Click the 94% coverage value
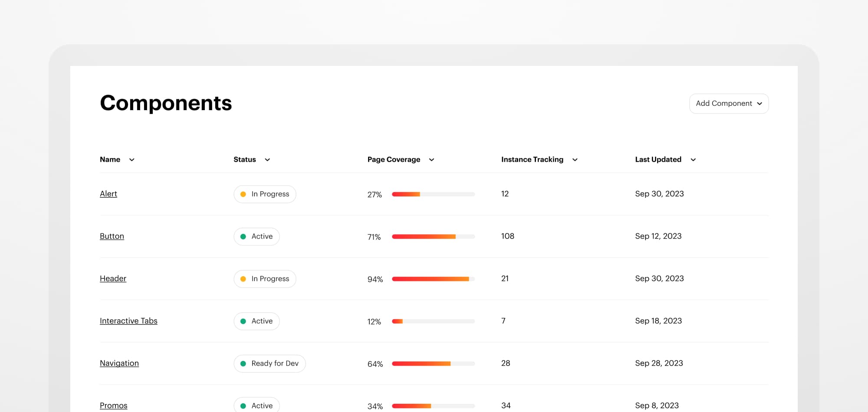868x412 pixels. (375, 279)
